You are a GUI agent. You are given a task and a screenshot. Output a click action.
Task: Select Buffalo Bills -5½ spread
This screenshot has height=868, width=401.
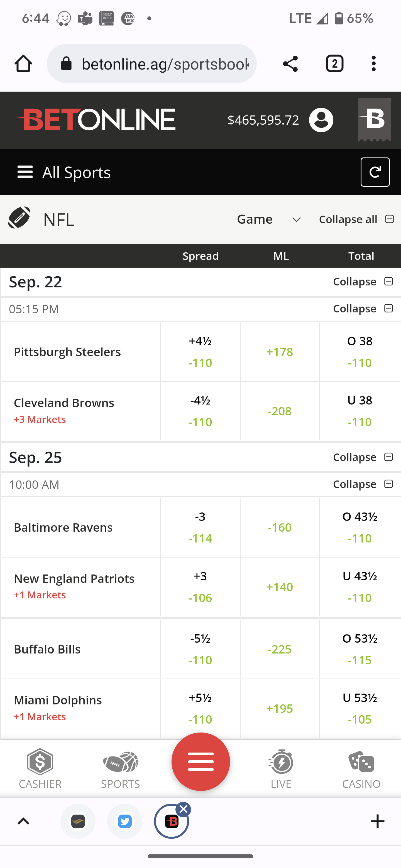coord(200,649)
